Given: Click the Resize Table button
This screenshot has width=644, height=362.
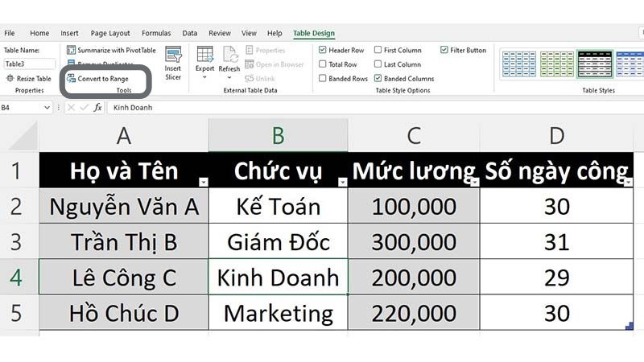Looking at the screenshot, I should [x=29, y=78].
